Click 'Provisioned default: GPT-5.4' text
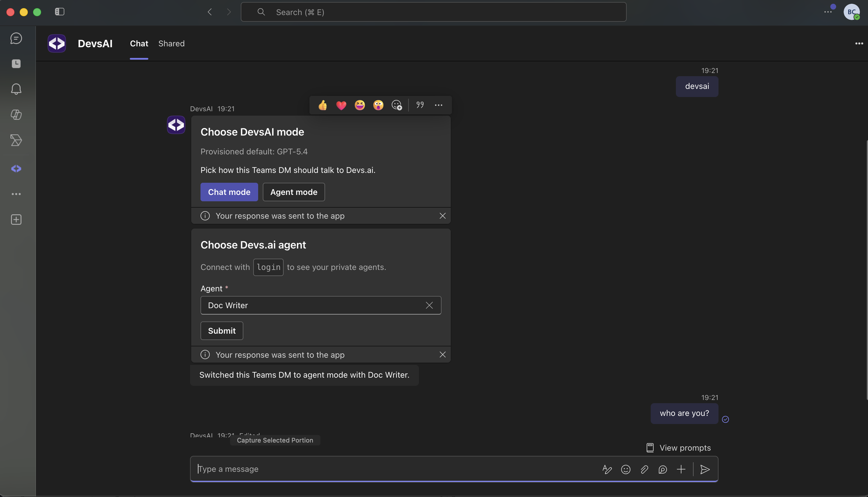Screen dimensions: 868x497 tap(254, 151)
